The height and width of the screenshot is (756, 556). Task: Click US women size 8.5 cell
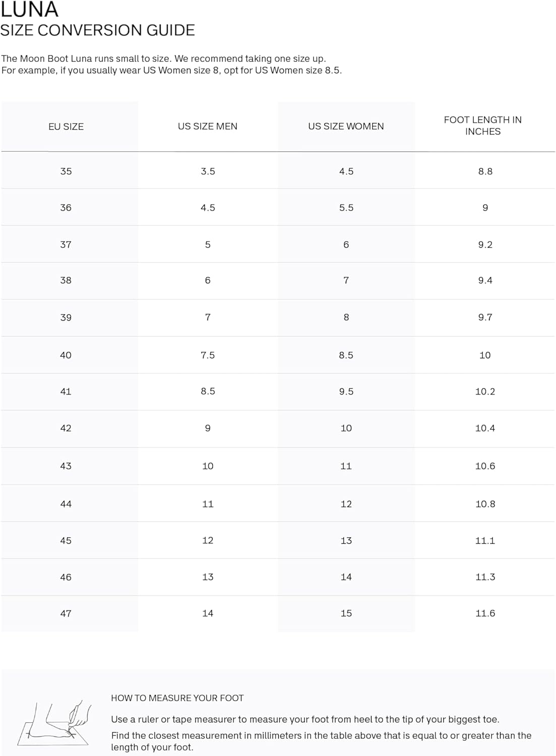click(x=346, y=355)
